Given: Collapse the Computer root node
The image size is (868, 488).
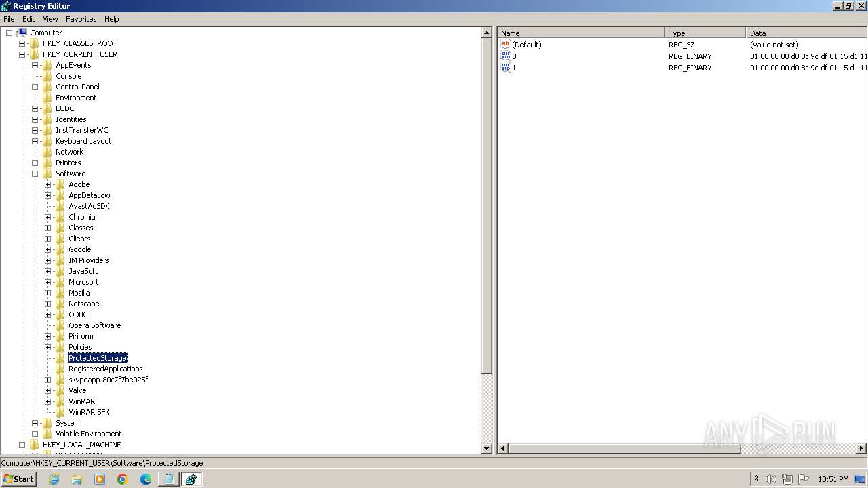Looking at the screenshot, I should point(9,33).
